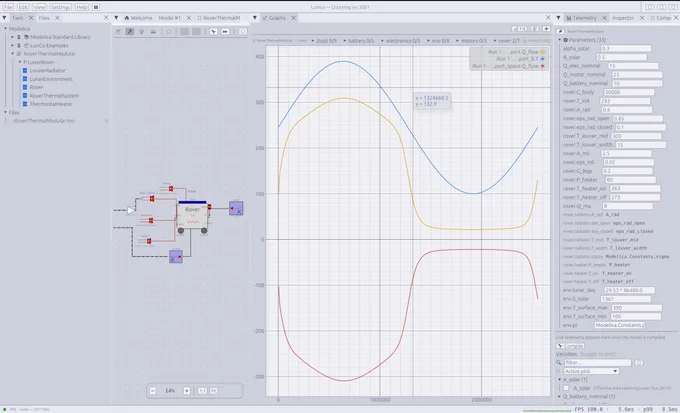Open the Active plot dropdown

[591, 371]
